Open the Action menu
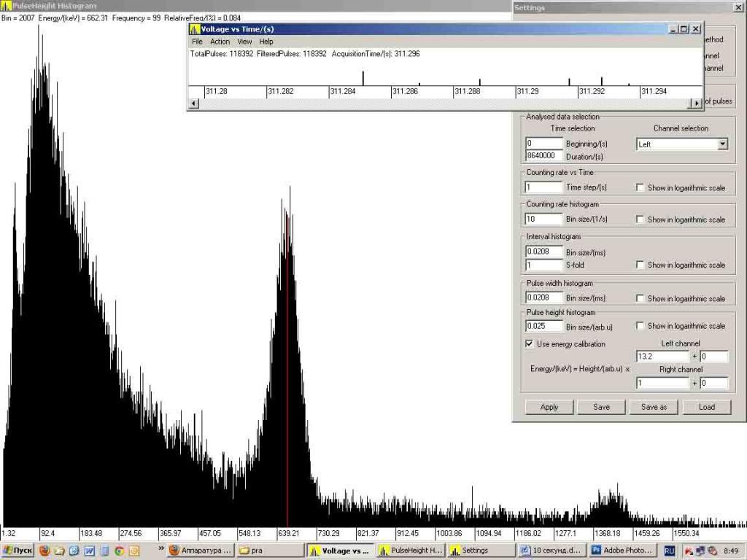 220,42
